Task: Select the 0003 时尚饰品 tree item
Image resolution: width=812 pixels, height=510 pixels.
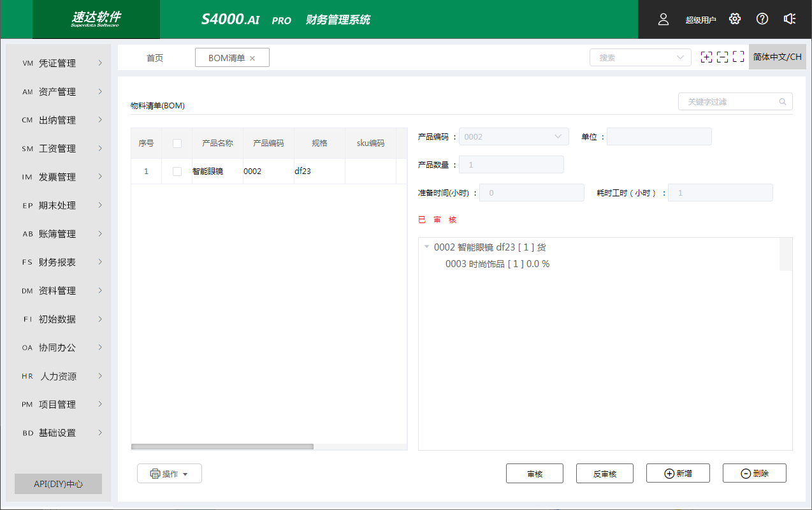Action: click(x=497, y=264)
